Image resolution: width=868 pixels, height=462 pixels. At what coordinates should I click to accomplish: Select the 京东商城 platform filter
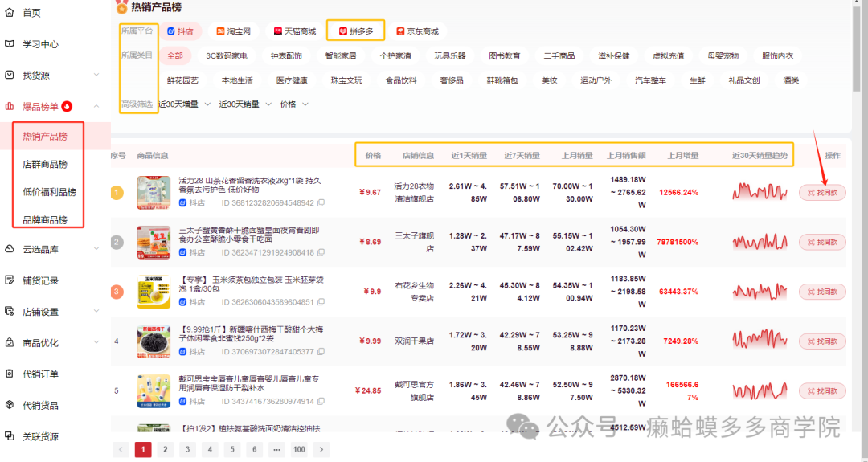(417, 31)
